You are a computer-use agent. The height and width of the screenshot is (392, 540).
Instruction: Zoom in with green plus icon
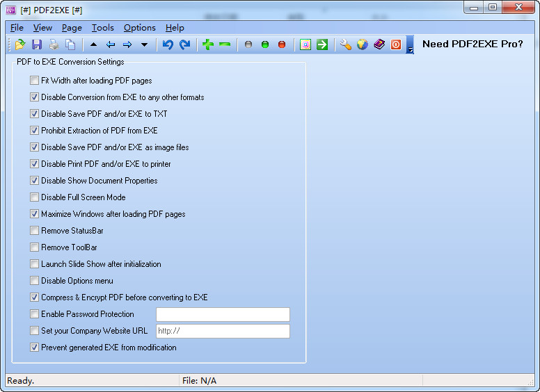pyautogui.click(x=208, y=44)
